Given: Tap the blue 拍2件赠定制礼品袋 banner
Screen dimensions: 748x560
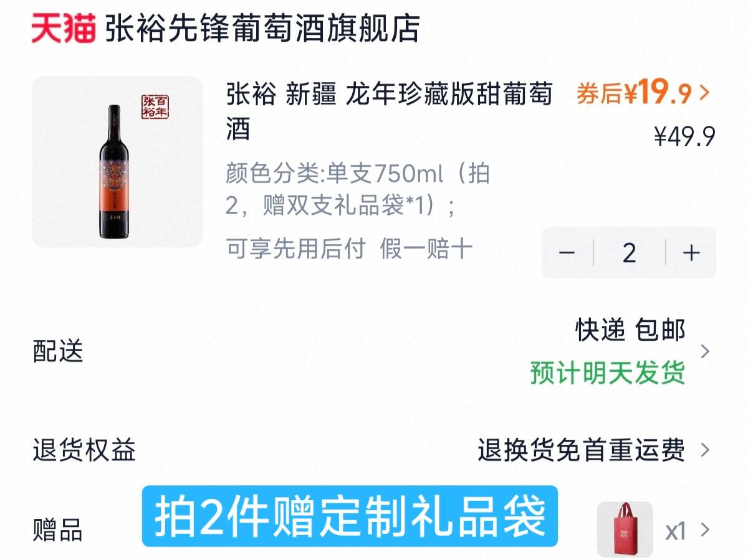Looking at the screenshot, I should coord(350,516).
